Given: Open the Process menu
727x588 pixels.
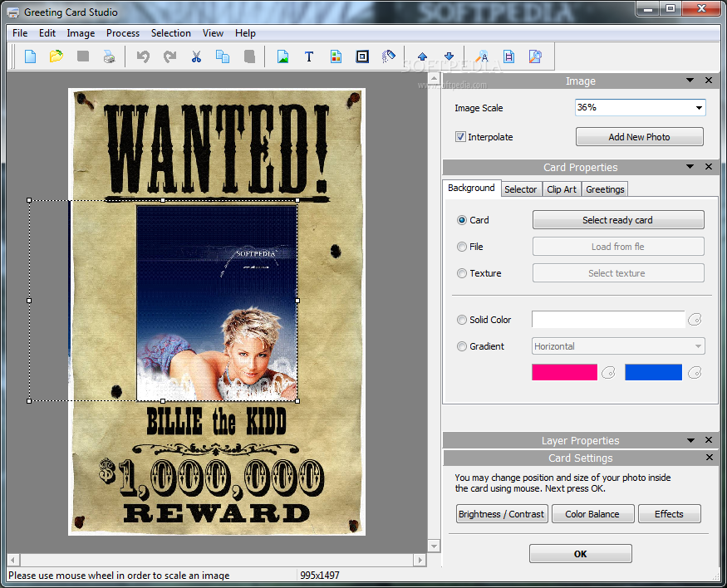Looking at the screenshot, I should pyautogui.click(x=123, y=33).
